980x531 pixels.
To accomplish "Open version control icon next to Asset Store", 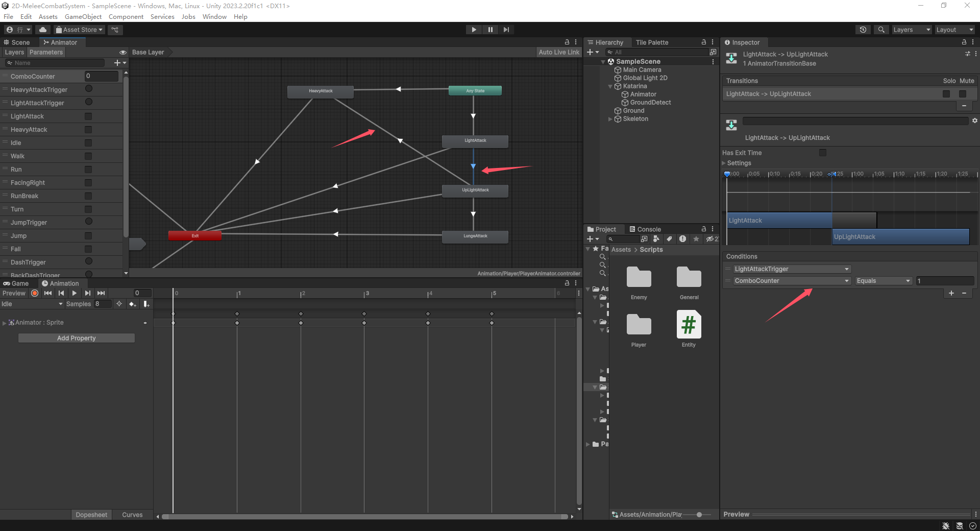I will coord(115,30).
